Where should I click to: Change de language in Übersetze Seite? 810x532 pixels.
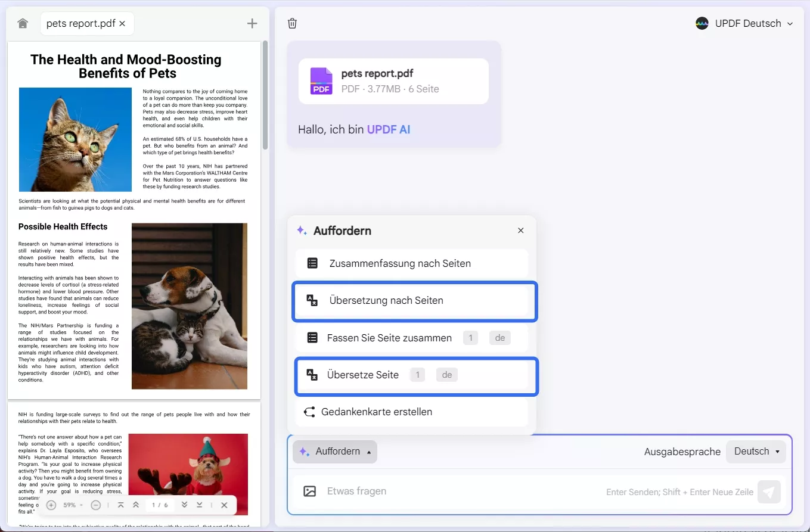tap(447, 375)
